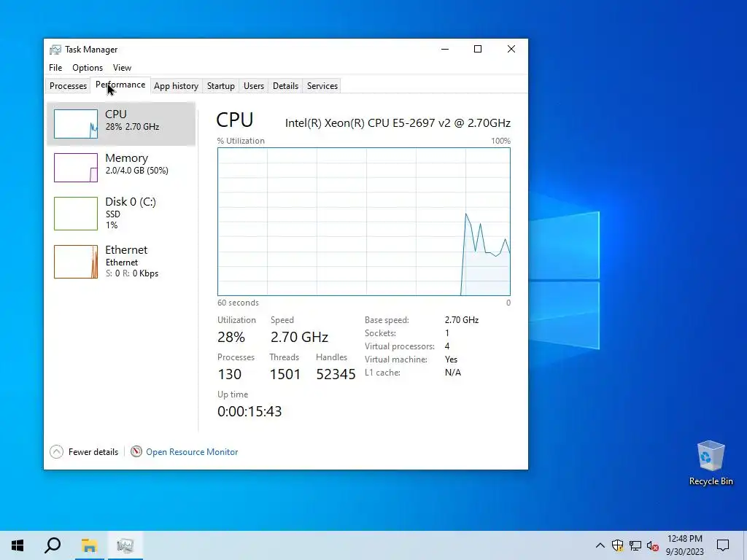The width and height of the screenshot is (747, 560).
Task: Click the CPU utilization graph
Action: 364,222
